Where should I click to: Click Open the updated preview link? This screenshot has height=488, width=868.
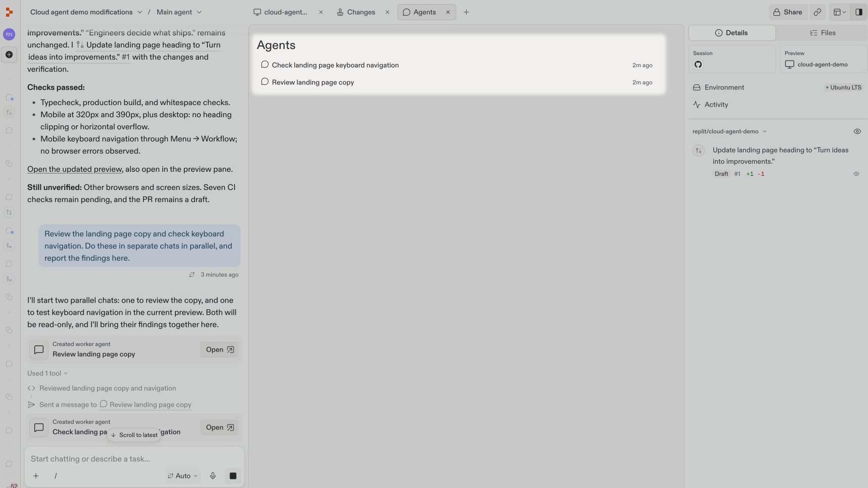point(74,169)
